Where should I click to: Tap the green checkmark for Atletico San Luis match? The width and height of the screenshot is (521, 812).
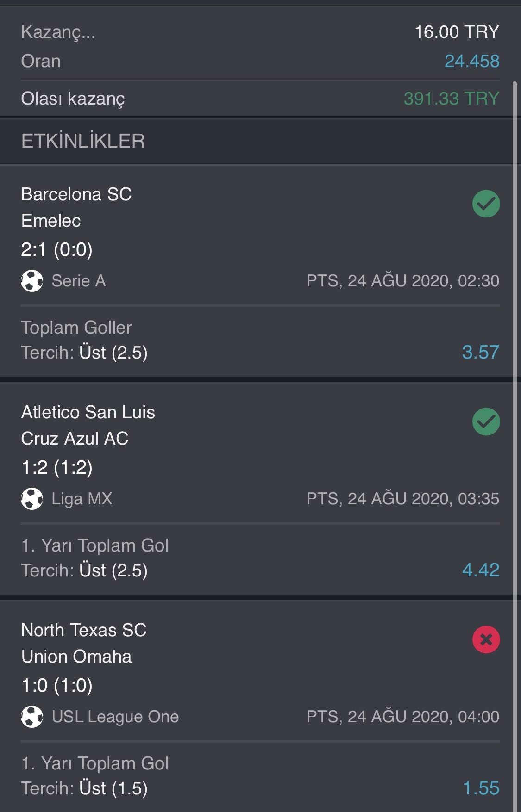coord(486,421)
